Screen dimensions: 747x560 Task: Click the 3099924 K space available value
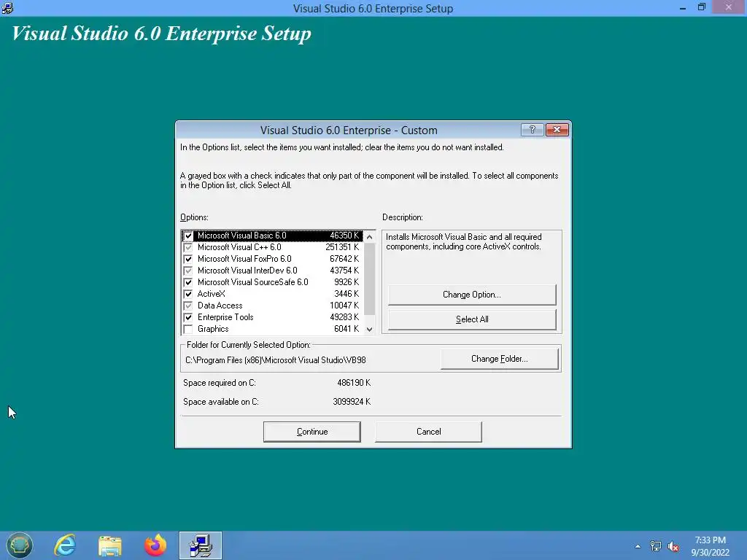pyautogui.click(x=352, y=402)
